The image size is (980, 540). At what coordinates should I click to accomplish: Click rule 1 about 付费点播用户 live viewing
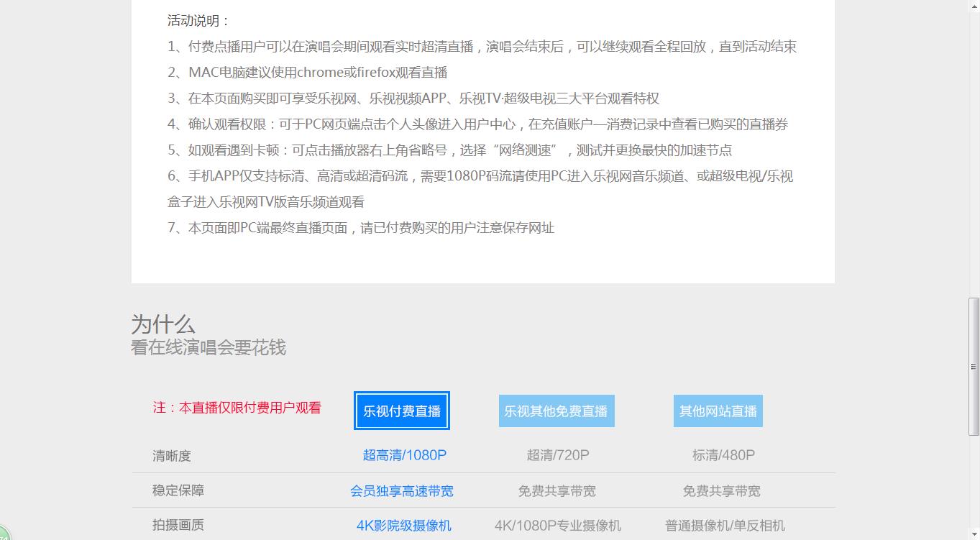pos(482,47)
